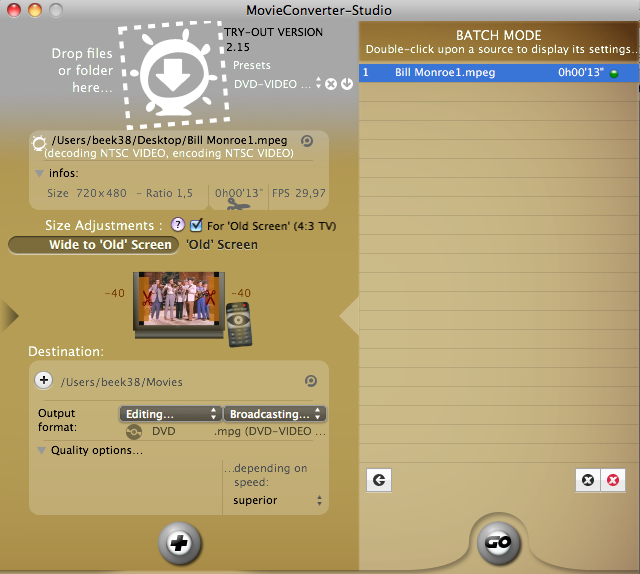
Task: Select the Bill Monroe1.mpeg batch row
Action: tap(499, 73)
